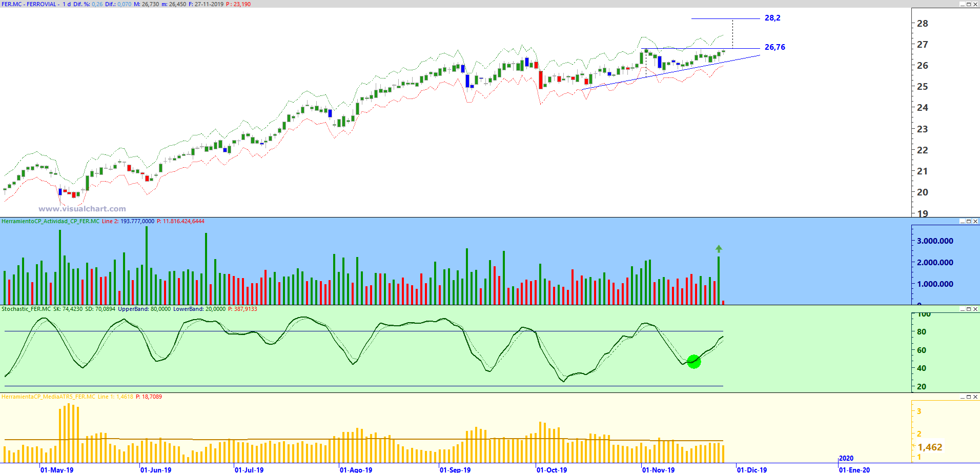Minimize the Stochastic indicator panel
The image size is (980, 473).
click(x=963, y=309)
